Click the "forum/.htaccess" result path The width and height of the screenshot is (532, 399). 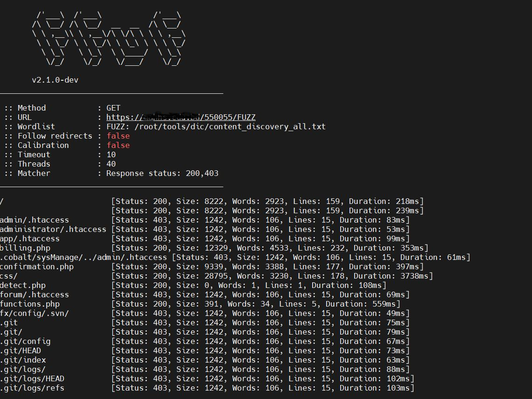point(34,294)
